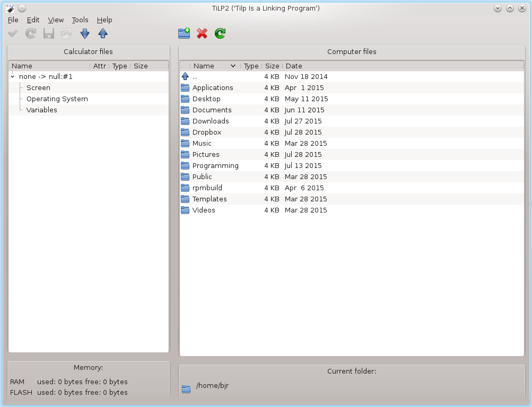Viewport: 532px width, 407px height.
Task: Create a new folder using the folder-plus icon
Action: point(184,34)
